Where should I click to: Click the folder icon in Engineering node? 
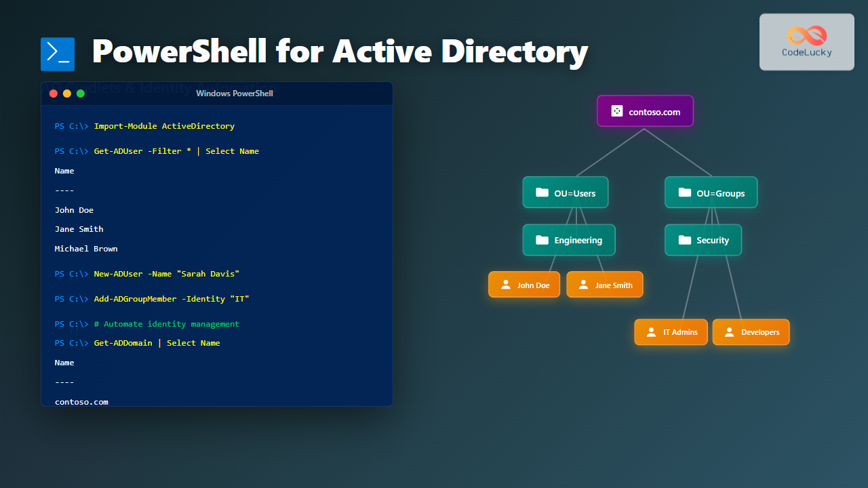542,240
